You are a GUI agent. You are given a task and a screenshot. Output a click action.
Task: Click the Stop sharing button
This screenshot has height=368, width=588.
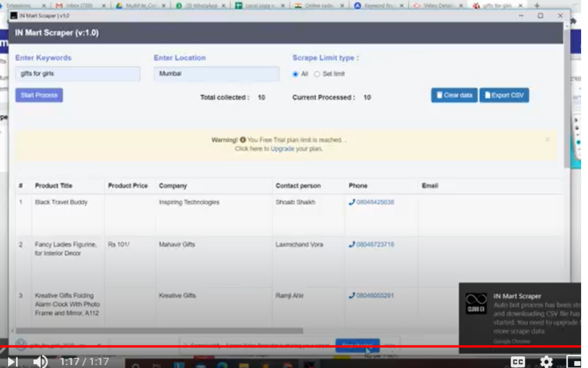tap(357, 345)
